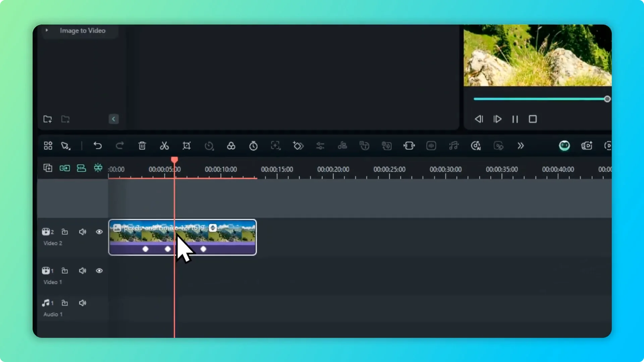This screenshot has width=644, height=362.
Task: Select the pexels-andreimike clip on Video 2
Action: coord(182,237)
